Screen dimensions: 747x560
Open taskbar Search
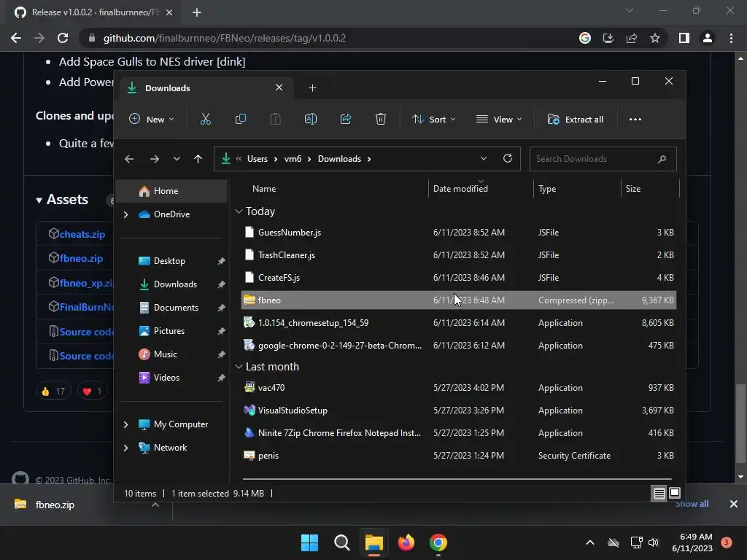click(x=341, y=542)
